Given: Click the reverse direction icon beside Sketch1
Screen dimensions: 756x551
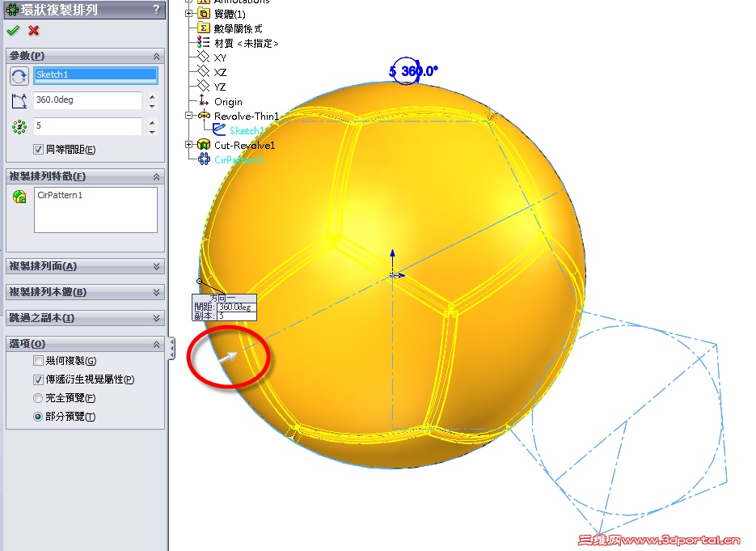Looking at the screenshot, I should point(19,76).
